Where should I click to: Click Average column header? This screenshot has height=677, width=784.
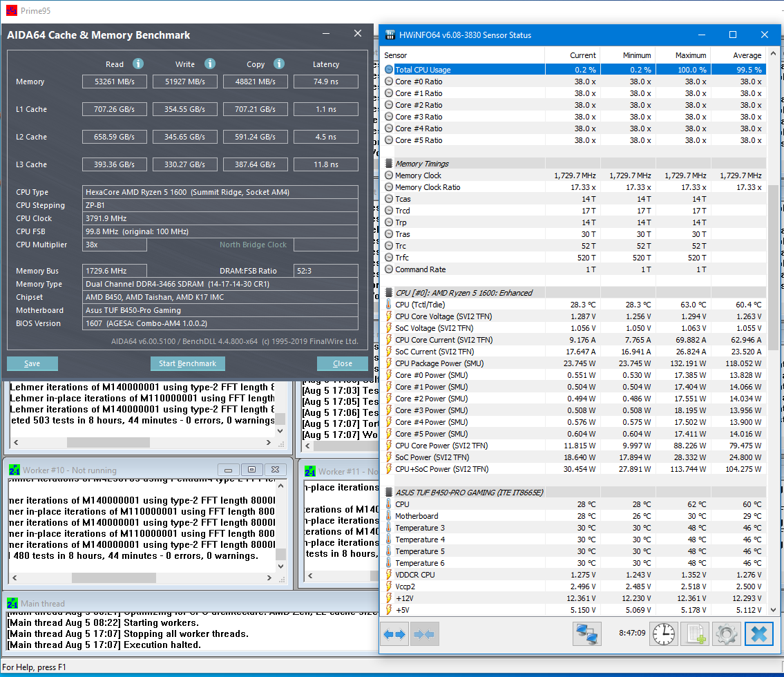tap(738, 55)
